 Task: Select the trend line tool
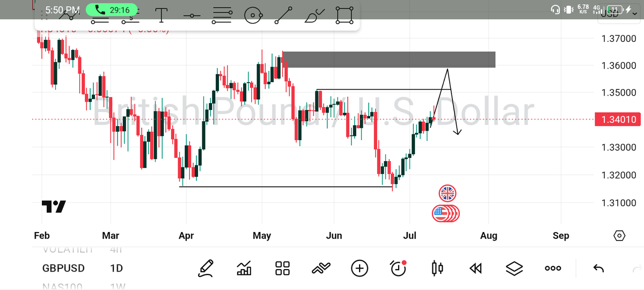(x=283, y=15)
